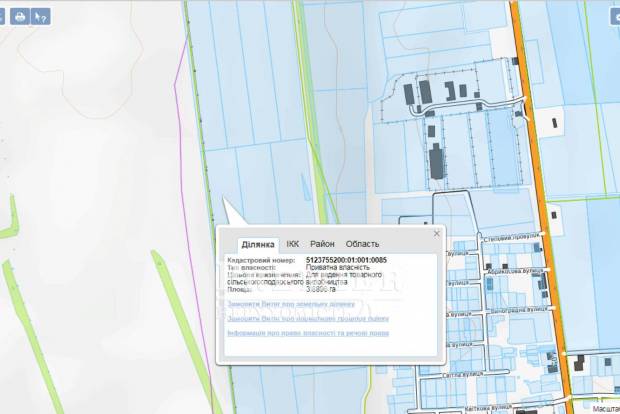Select the Ділянка tab
Image resolution: width=620 pixels, height=414 pixels.
tap(256, 244)
